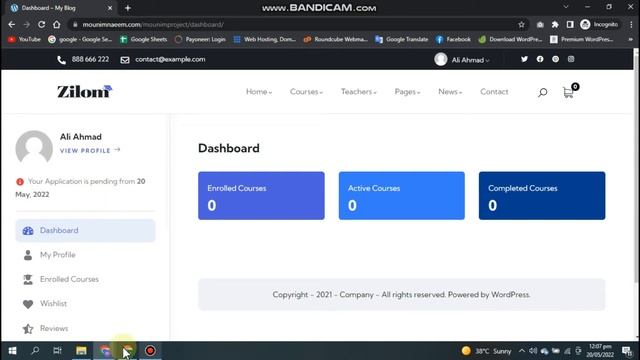640x360 pixels.
Task: Expand the Teachers menu dropdown
Action: (359, 92)
